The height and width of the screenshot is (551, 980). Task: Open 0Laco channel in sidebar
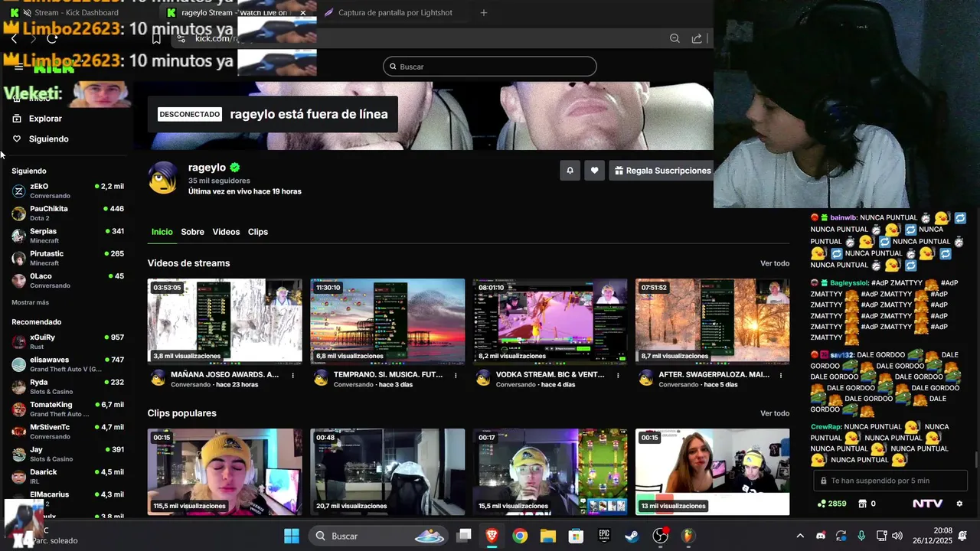tap(67, 280)
